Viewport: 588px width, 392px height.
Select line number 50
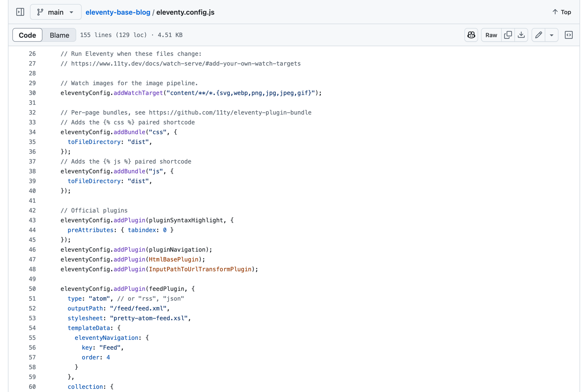point(32,289)
